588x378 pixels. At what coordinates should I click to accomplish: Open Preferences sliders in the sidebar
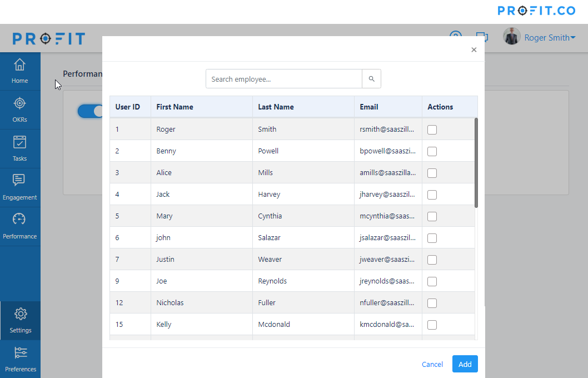point(20,359)
